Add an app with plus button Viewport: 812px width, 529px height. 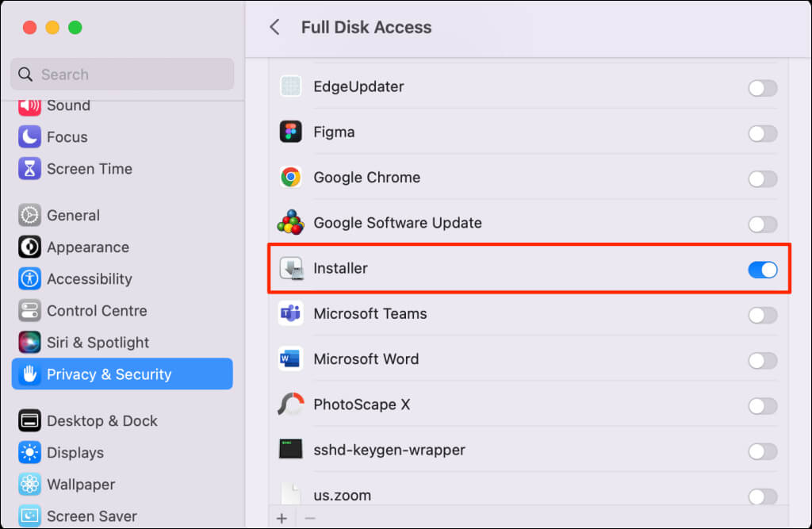tap(282, 518)
